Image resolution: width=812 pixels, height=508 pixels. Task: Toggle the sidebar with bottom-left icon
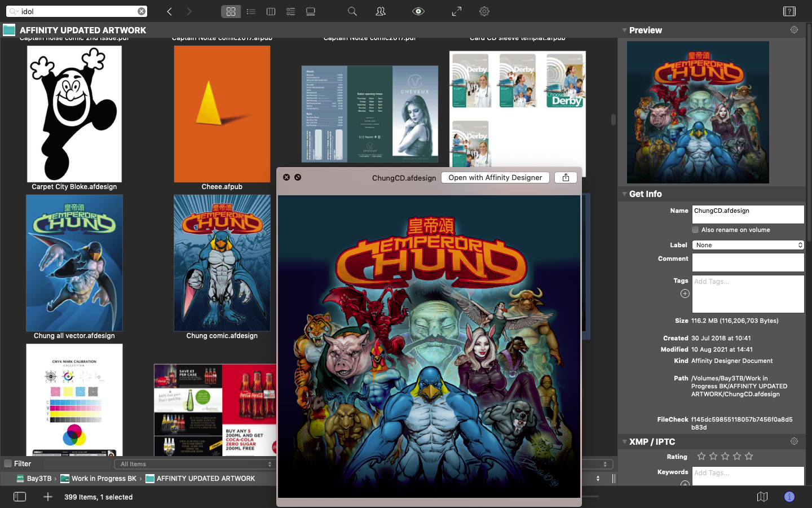coord(20,497)
